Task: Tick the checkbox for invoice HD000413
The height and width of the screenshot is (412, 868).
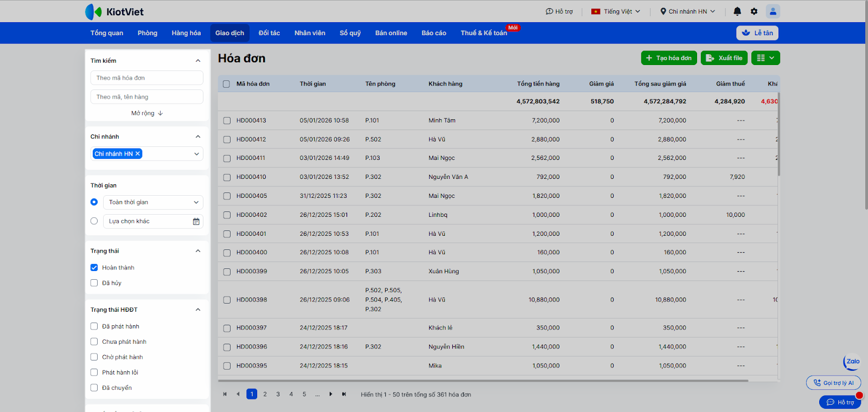Action: [x=227, y=121]
